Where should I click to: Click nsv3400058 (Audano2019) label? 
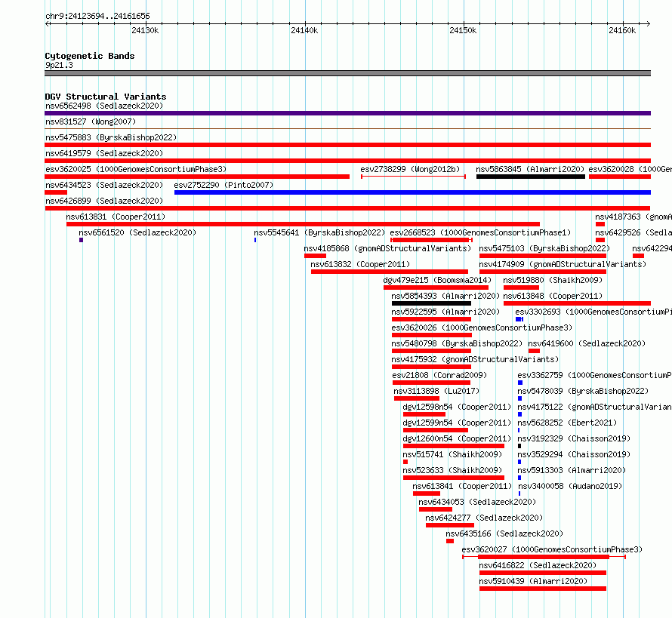(570, 486)
